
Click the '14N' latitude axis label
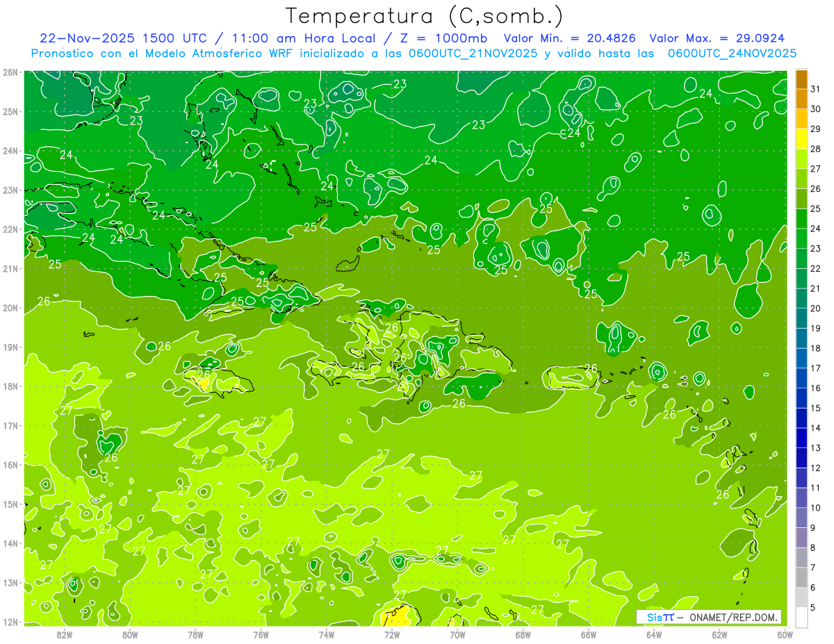tap(10, 543)
